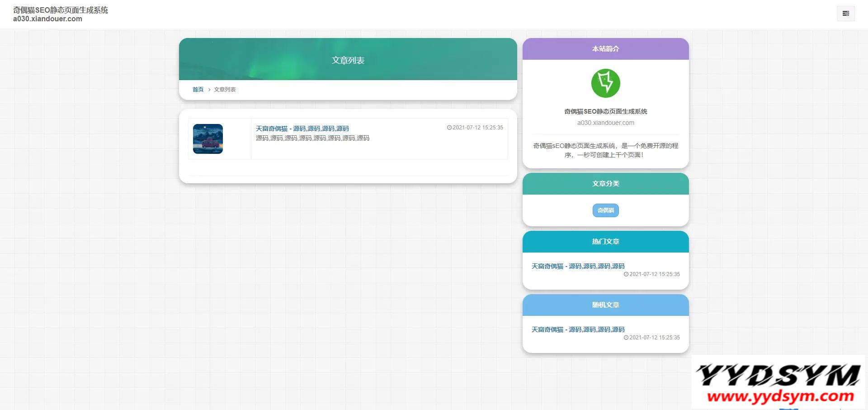868x410 pixels.
Task: Click the breadcrumb chevron separator after 首页
Action: 209,90
